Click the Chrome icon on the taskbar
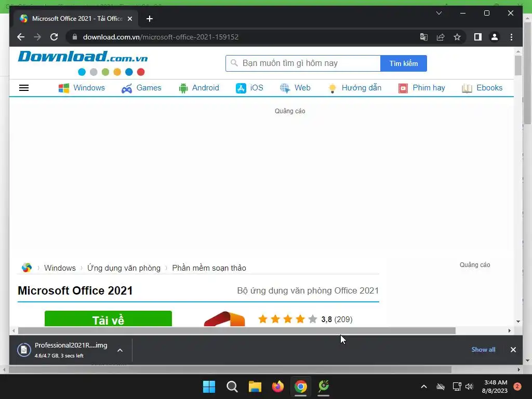The height and width of the screenshot is (399, 532). point(301,387)
